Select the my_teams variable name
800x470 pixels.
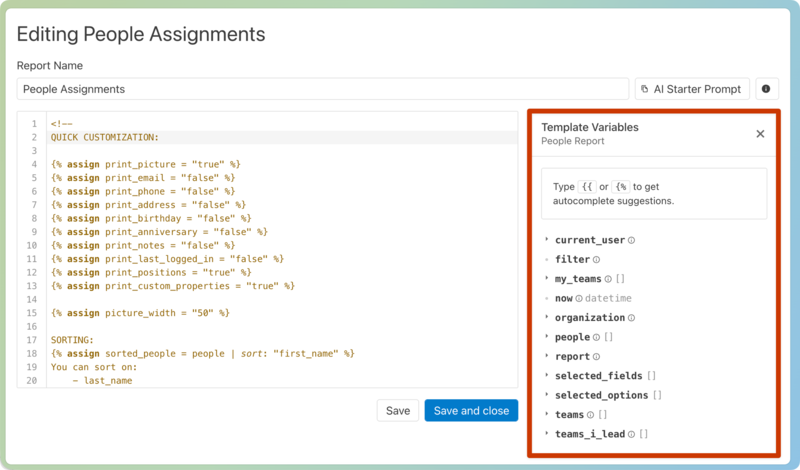click(578, 279)
